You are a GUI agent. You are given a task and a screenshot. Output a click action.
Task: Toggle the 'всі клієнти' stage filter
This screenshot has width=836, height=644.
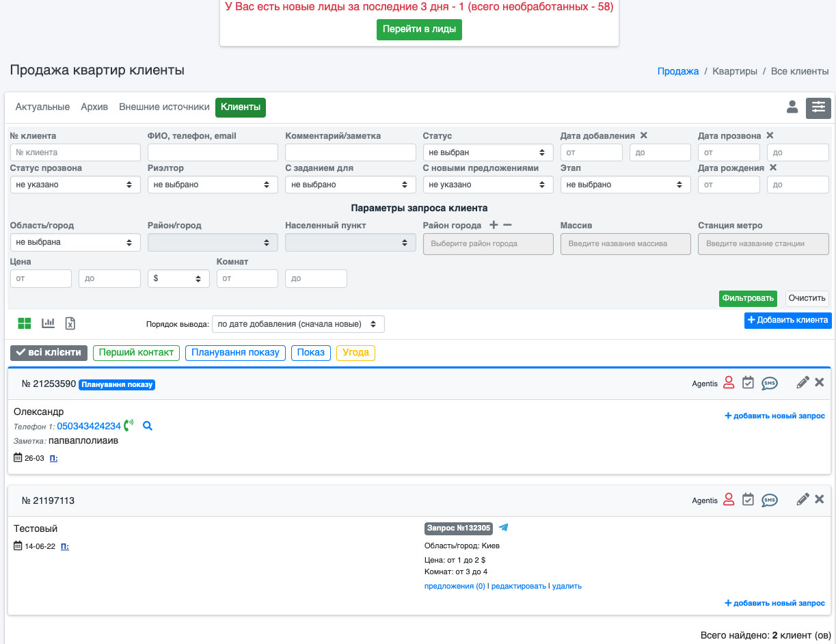49,353
